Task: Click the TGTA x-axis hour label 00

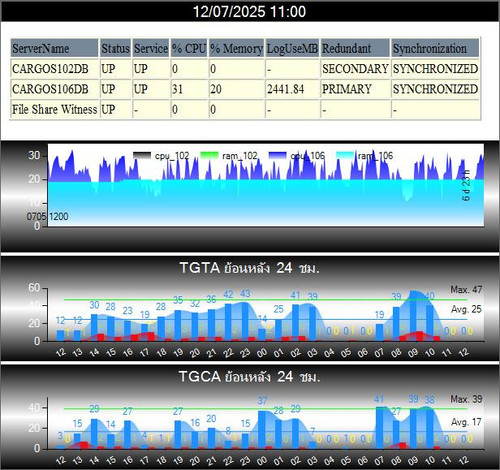Action: click(262, 352)
